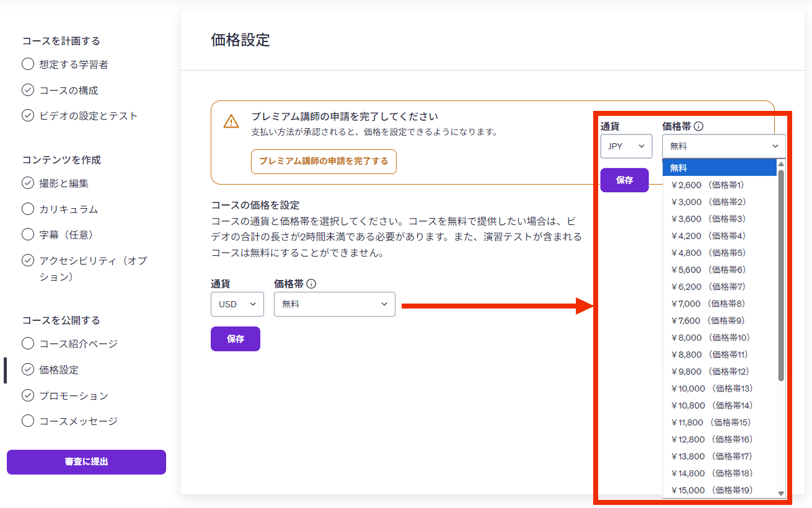Open the JPY currency dropdown
Viewport: 812px width, 508px height.
click(x=626, y=146)
